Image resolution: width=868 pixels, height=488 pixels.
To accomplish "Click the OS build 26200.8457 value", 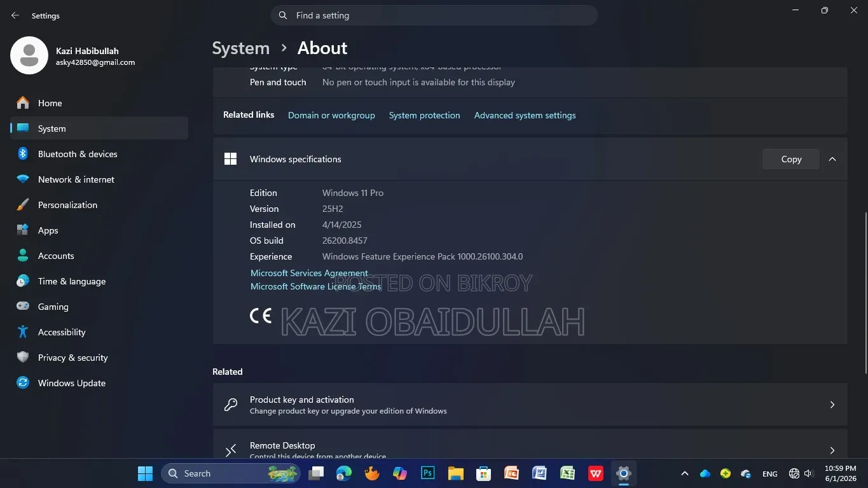I will [x=345, y=241].
